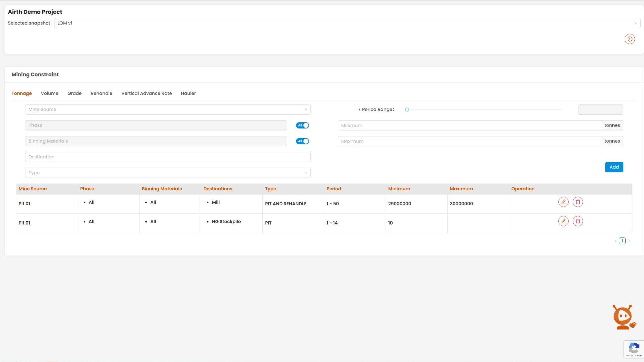Expand the Type dropdown
The image size is (644, 362).
[168, 173]
